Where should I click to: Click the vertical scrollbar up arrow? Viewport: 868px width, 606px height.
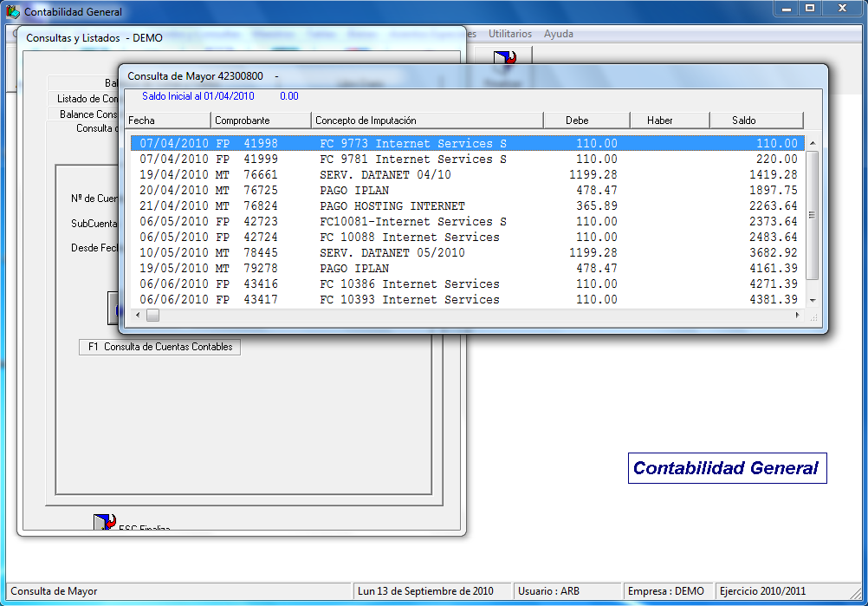(812, 143)
